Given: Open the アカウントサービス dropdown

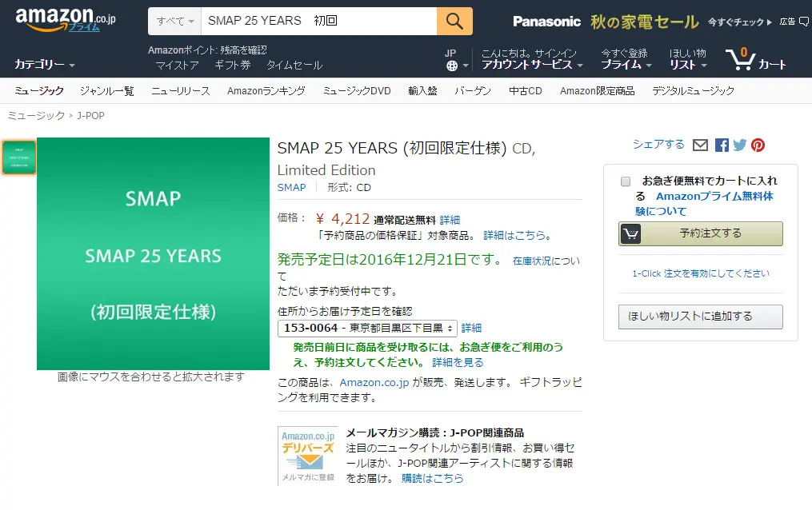Looking at the screenshot, I should (532, 65).
